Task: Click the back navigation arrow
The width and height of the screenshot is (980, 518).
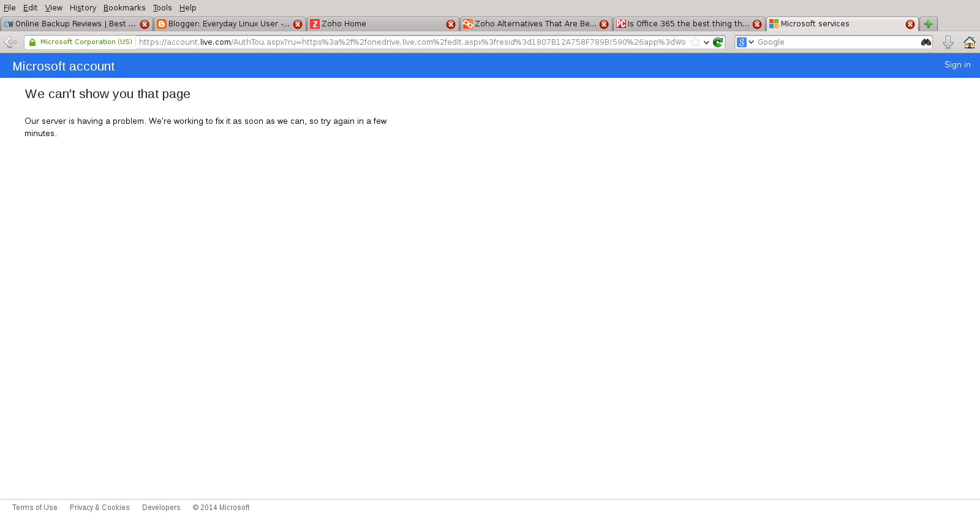Action: click(x=10, y=42)
